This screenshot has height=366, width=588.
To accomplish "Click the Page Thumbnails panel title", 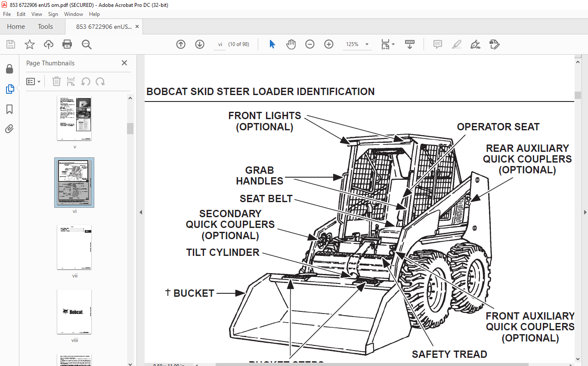I will tap(50, 63).
